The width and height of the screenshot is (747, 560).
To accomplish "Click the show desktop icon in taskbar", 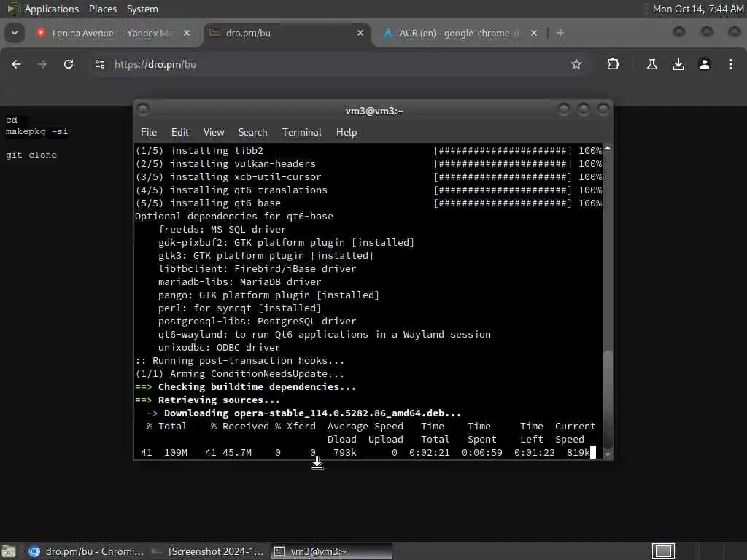I will (9, 551).
